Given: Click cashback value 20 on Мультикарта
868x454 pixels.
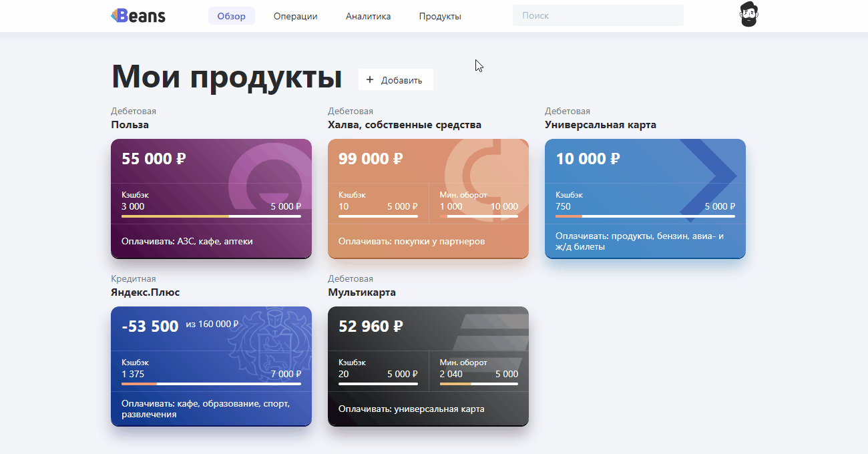Looking at the screenshot, I should 344,374.
